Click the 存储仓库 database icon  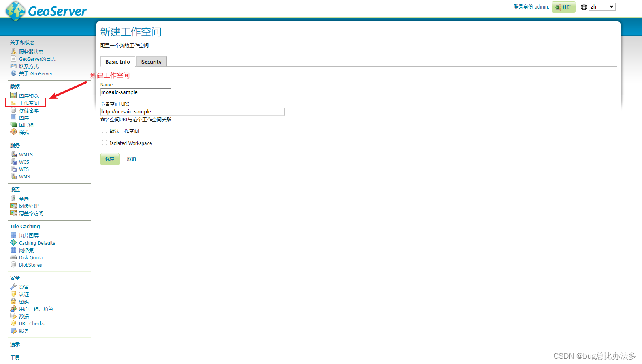point(13,110)
